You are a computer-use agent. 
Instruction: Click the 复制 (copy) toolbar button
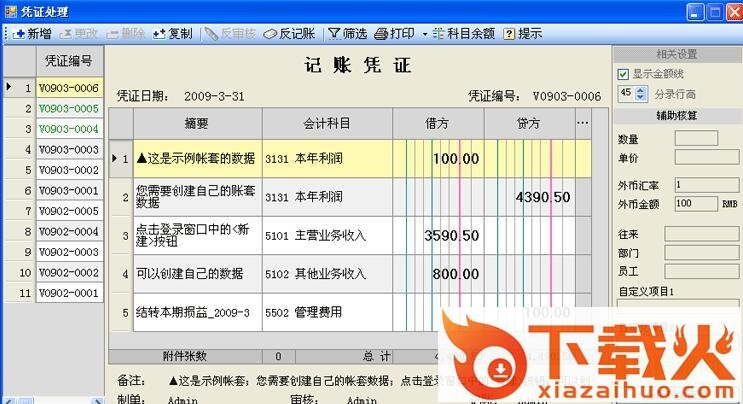tap(172, 34)
